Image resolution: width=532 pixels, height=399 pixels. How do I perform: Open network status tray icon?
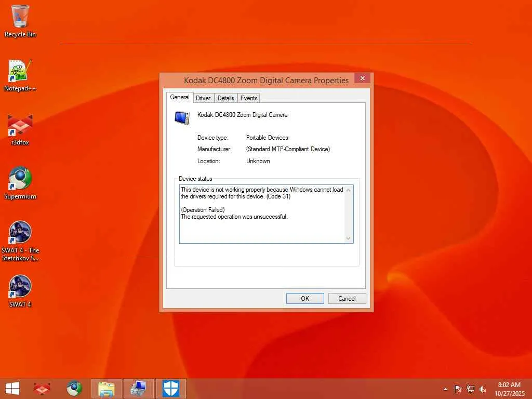tap(470, 389)
